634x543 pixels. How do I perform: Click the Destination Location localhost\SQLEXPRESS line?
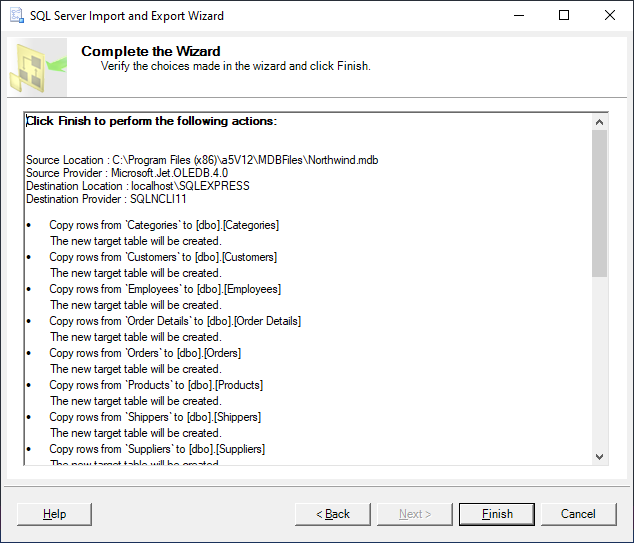138,186
